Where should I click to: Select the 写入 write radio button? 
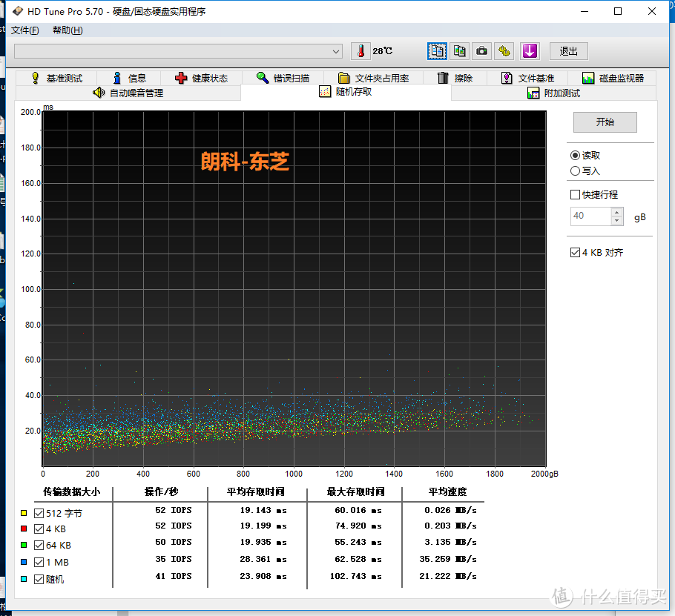pos(575,170)
